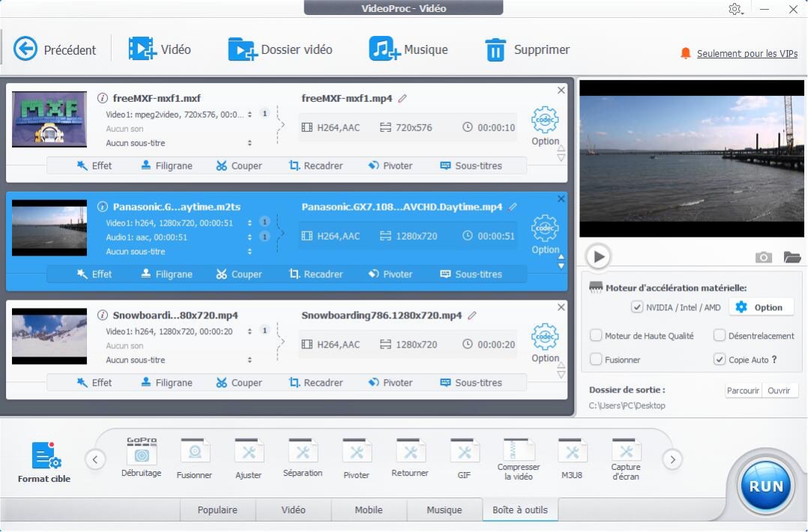Toggle Moteur de Haute Qualité checkbox
Image resolution: width=808 pixels, height=532 pixels.
pos(597,336)
